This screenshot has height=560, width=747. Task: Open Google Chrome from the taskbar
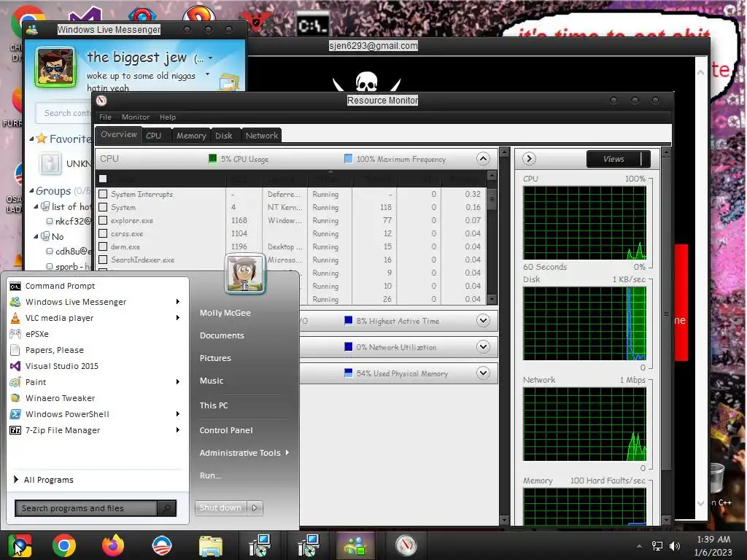(64, 545)
